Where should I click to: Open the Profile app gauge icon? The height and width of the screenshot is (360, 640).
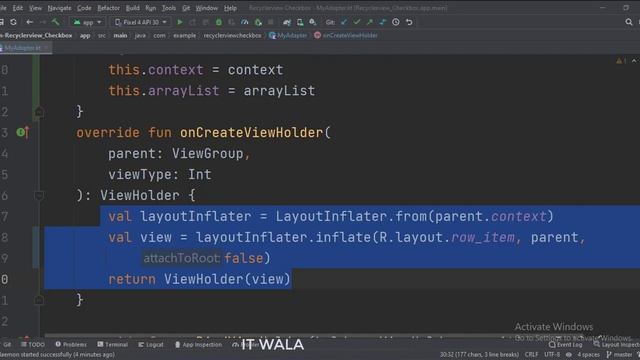pos(244,22)
